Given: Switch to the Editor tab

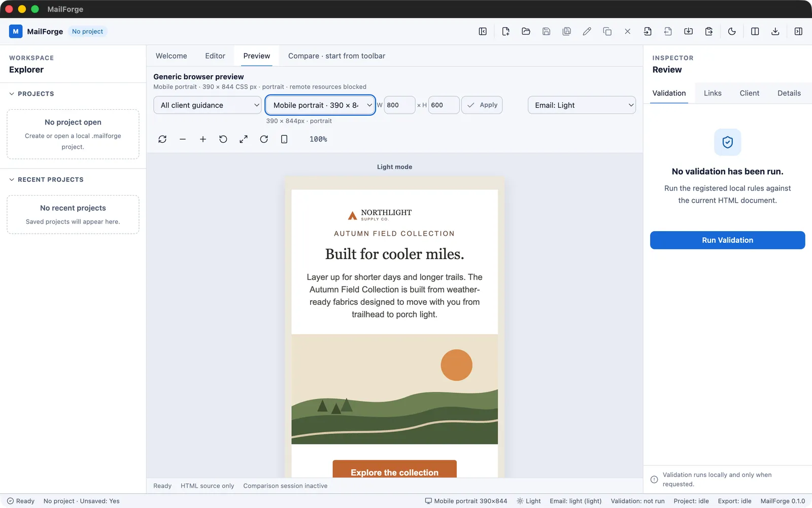Looking at the screenshot, I should 215,56.
